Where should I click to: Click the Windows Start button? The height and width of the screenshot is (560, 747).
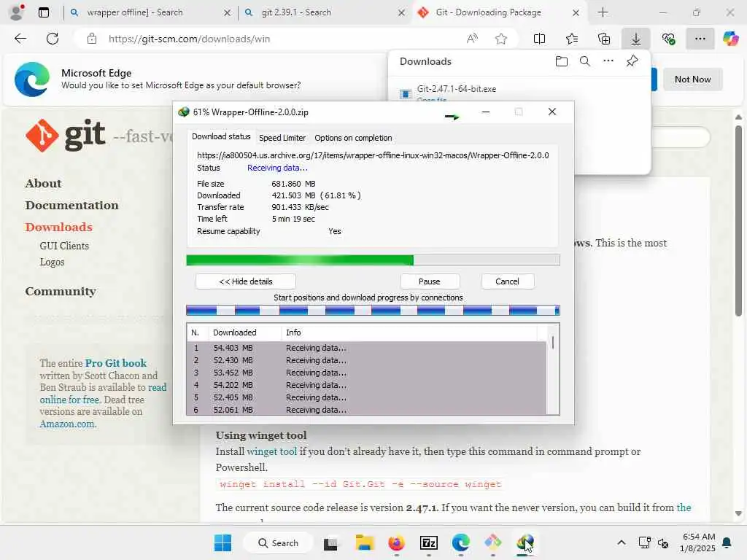click(x=223, y=542)
